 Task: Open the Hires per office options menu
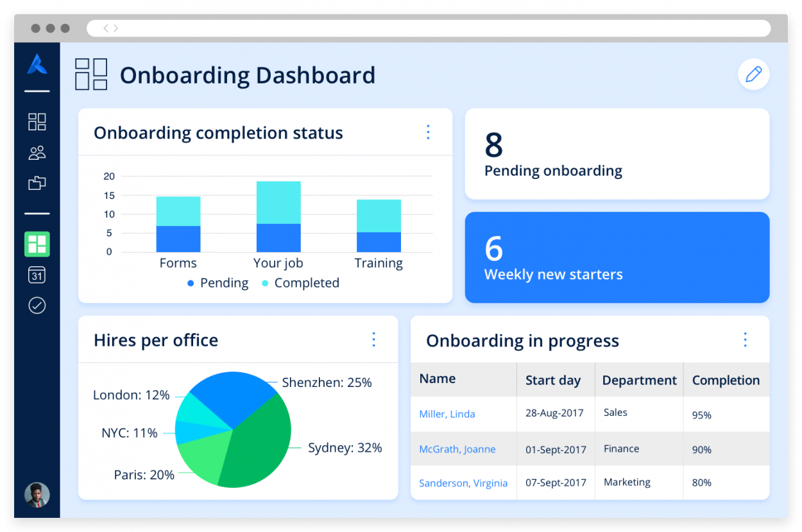pos(373,339)
